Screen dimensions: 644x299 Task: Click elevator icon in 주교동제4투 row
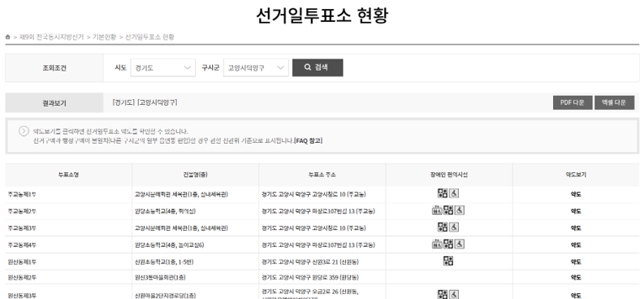pos(437,245)
